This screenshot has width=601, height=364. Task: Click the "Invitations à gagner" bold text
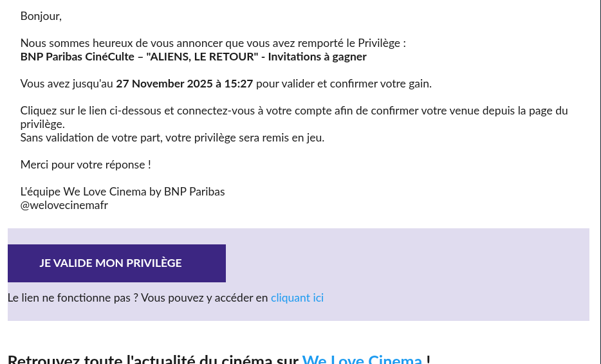coord(317,57)
